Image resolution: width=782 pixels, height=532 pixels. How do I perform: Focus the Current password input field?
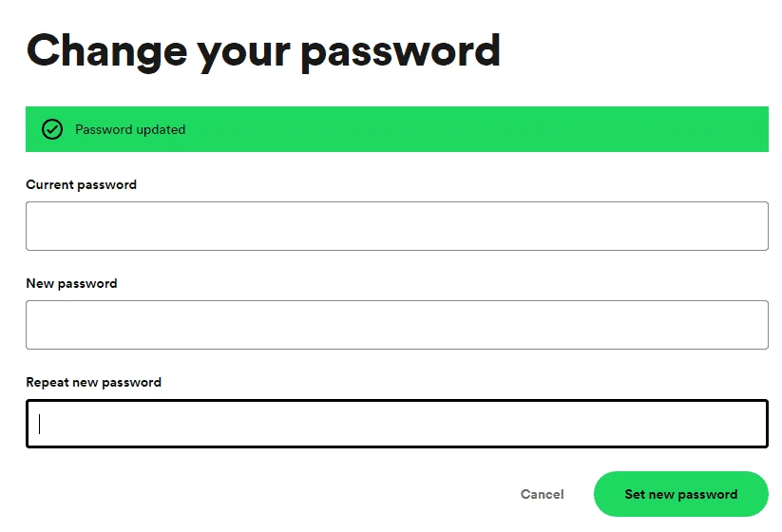(x=397, y=226)
